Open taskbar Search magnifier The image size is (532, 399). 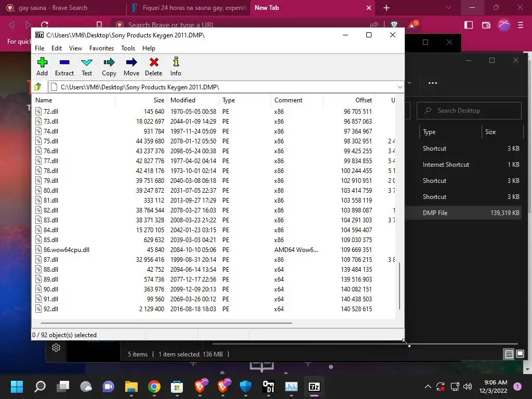(x=40, y=387)
